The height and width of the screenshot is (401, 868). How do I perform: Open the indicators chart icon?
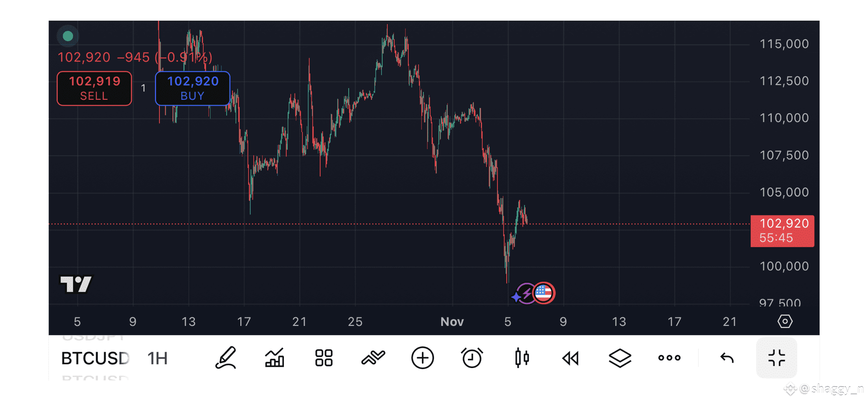[275, 358]
